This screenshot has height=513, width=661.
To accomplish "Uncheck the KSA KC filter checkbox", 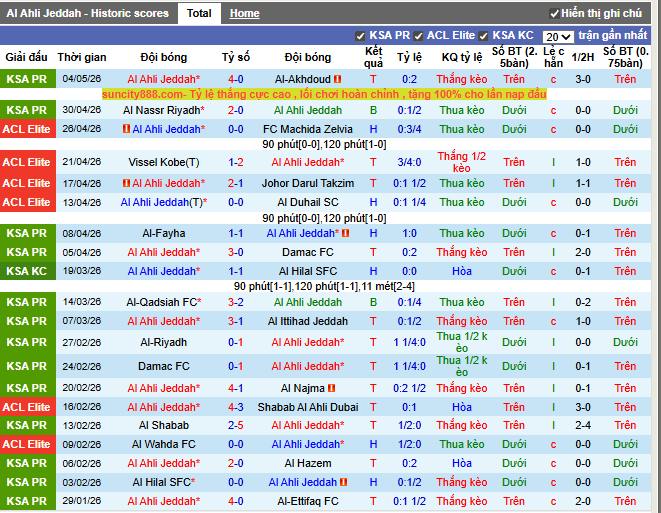I will (484, 36).
